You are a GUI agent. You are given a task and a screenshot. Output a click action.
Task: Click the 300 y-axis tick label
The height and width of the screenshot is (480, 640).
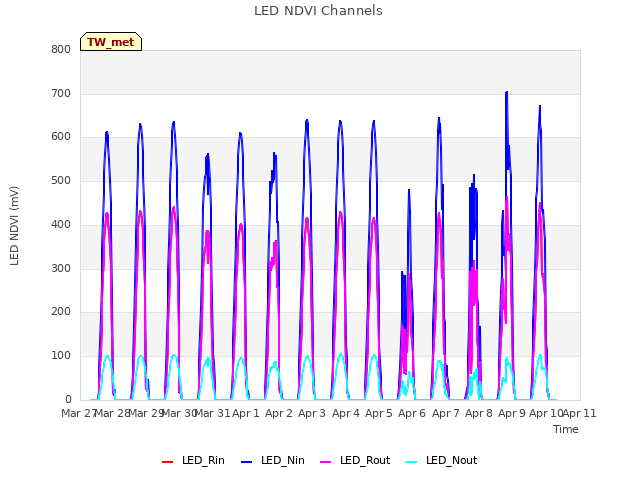click(x=61, y=269)
